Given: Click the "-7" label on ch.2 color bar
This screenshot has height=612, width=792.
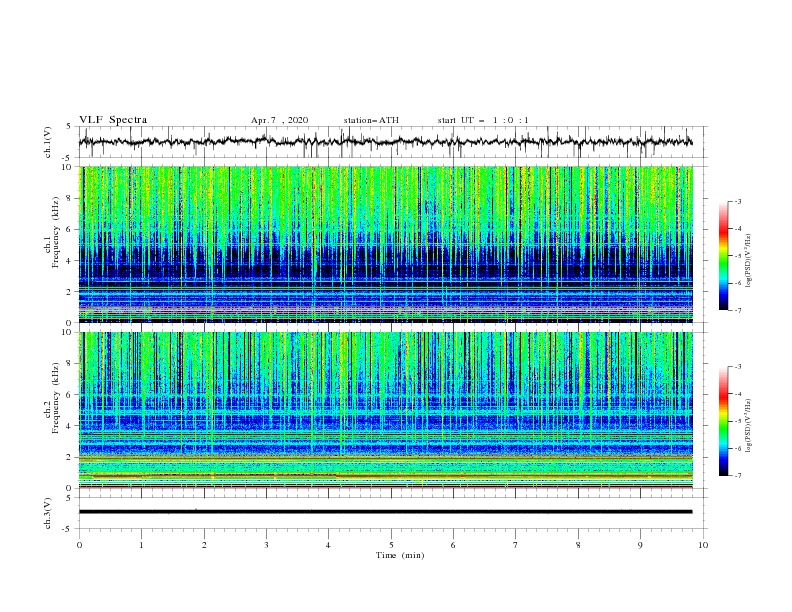Looking at the screenshot, I should tap(737, 475).
